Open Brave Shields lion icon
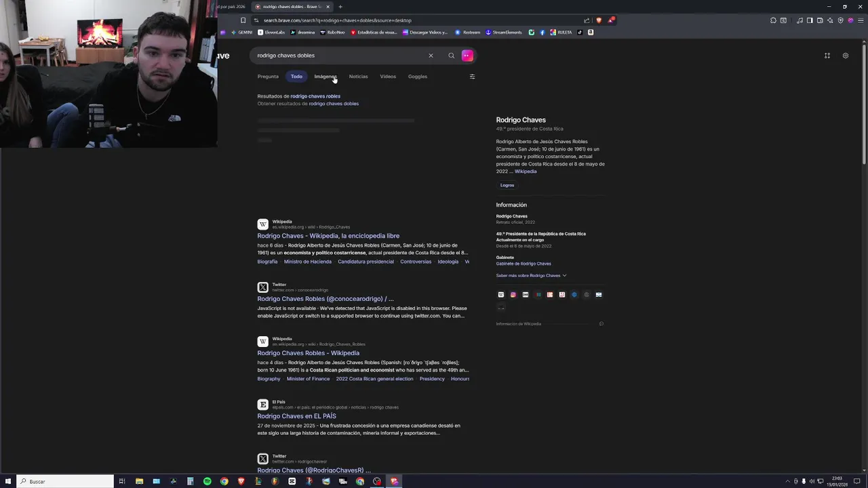Image resolution: width=868 pixels, height=488 pixels. (599, 20)
